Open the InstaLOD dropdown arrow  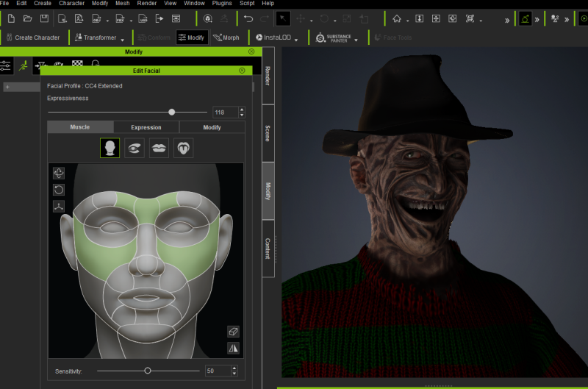pos(296,40)
